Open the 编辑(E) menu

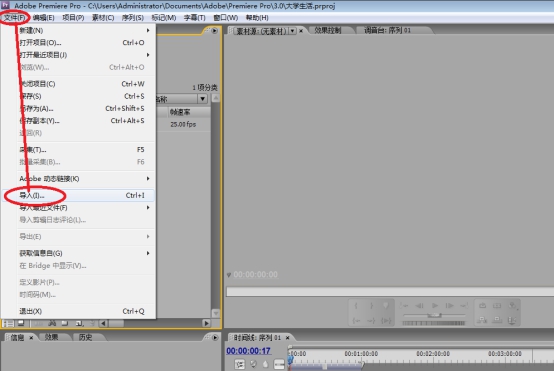tap(43, 18)
